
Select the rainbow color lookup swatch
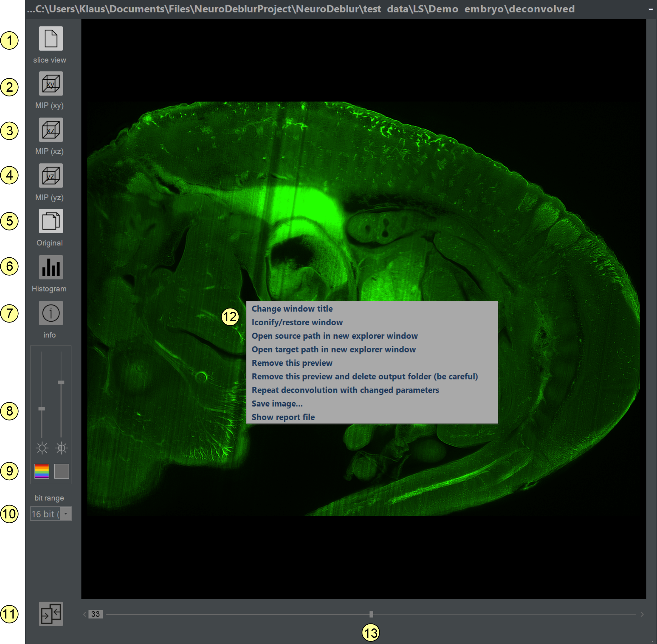(42, 471)
